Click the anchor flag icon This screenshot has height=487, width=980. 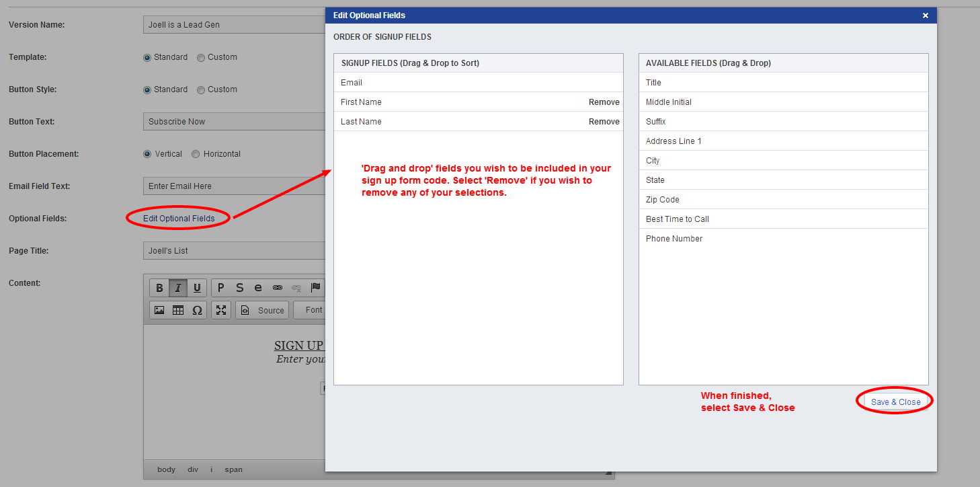[315, 288]
